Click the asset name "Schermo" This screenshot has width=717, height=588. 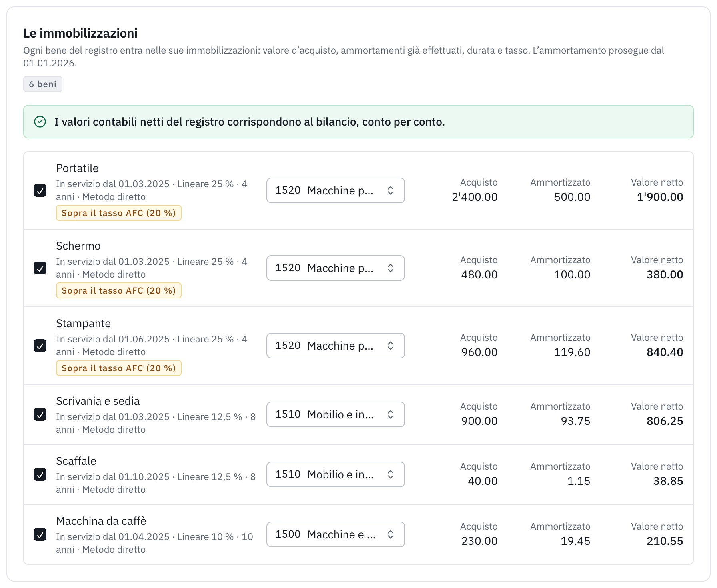click(78, 246)
